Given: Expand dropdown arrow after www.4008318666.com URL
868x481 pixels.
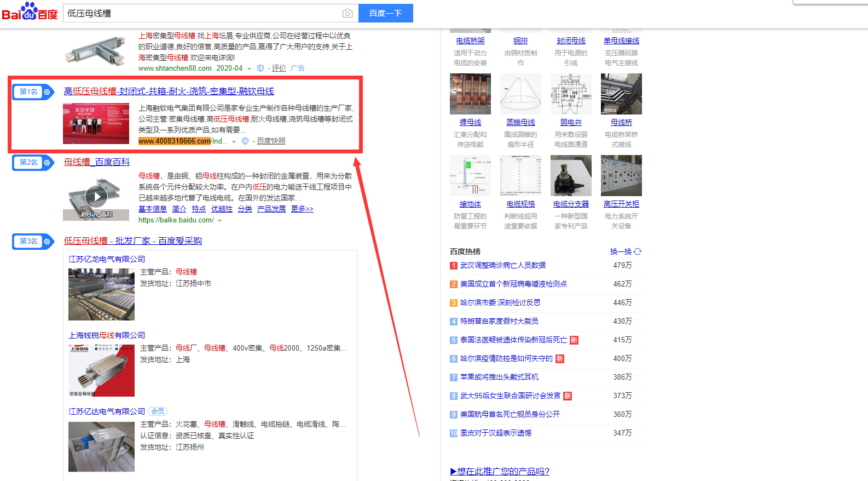Looking at the screenshot, I should pos(234,142).
